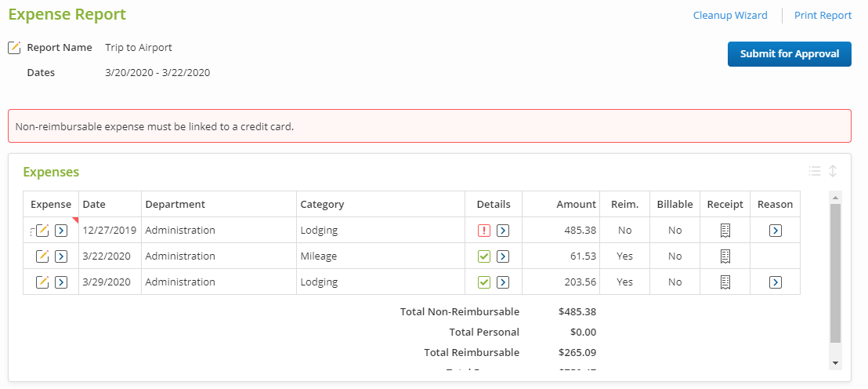Sort by the Category column header
This screenshot has width=868, height=389.
tap(322, 204)
